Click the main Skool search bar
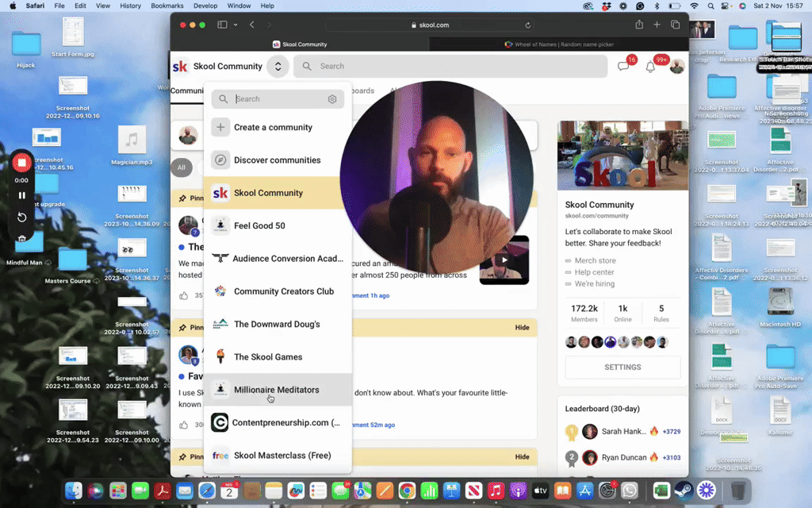 [450, 67]
